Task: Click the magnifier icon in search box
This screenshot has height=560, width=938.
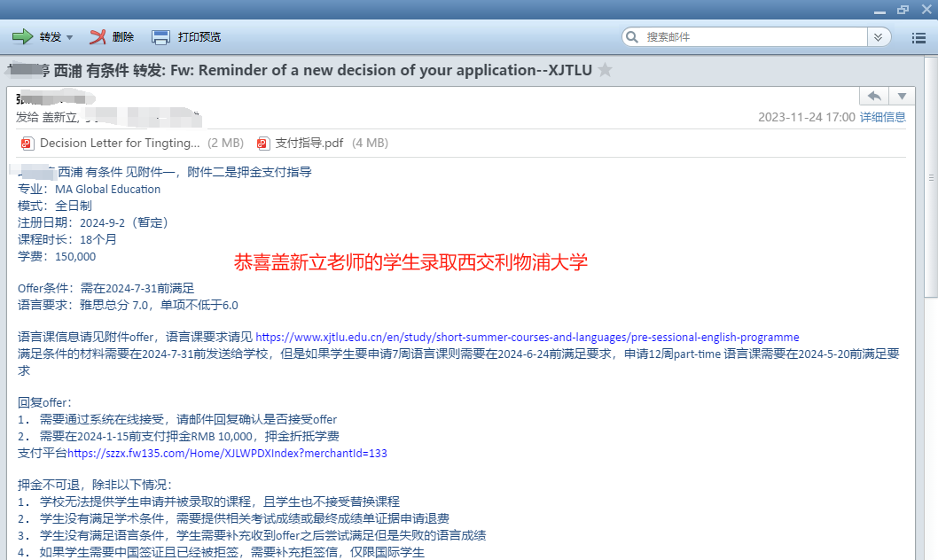Action: pos(632,37)
